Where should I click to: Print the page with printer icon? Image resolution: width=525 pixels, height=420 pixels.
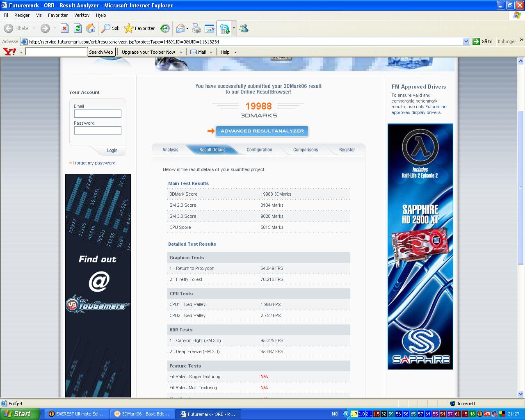(x=196, y=28)
